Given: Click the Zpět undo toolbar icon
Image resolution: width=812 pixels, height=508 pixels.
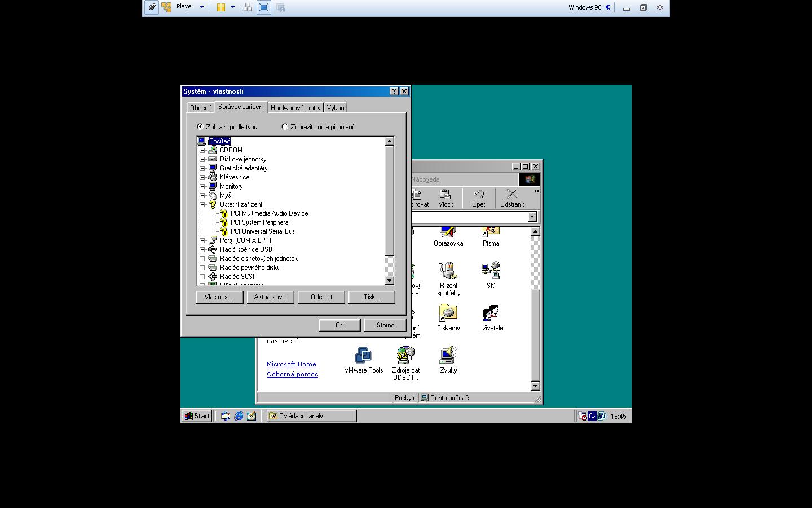Looking at the screenshot, I should click(478, 198).
